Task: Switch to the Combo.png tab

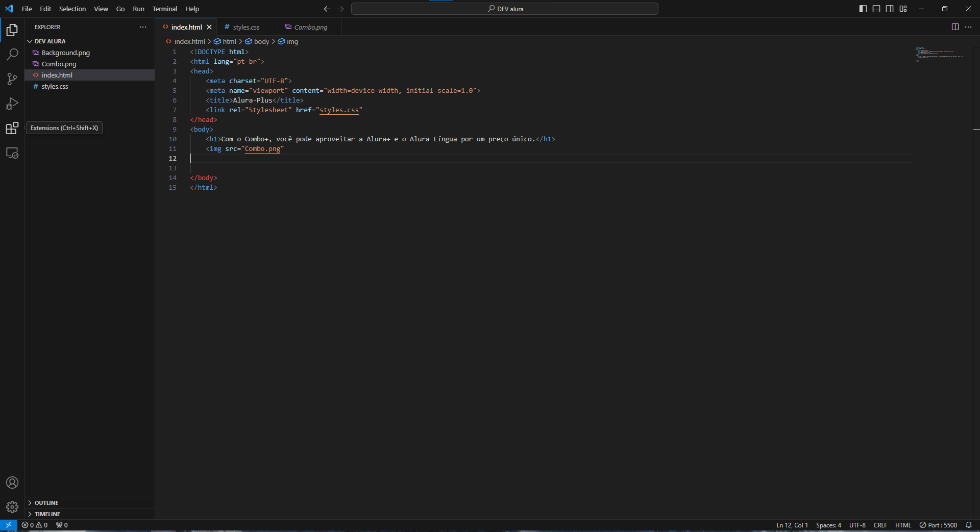Action: click(310, 27)
